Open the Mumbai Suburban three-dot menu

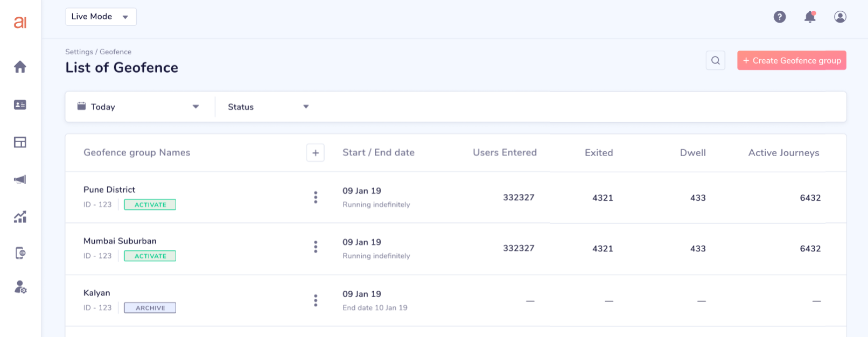(316, 247)
